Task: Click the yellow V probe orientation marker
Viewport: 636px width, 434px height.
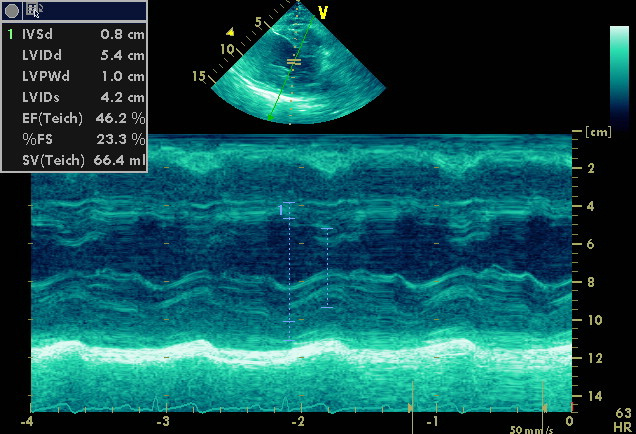Action: [x=322, y=12]
